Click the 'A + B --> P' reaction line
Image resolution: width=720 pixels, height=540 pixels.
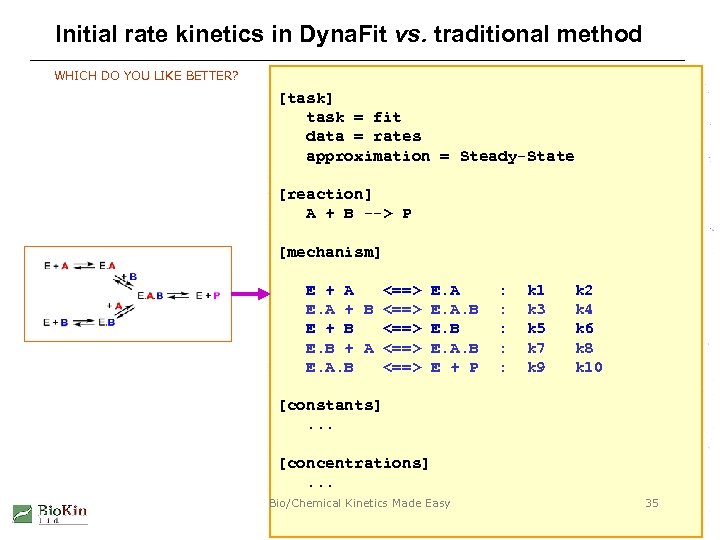coord(358,214)
